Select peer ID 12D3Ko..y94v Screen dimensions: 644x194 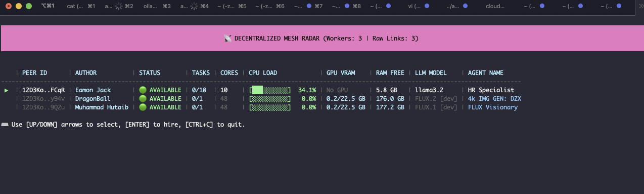(x=43, y=99)
